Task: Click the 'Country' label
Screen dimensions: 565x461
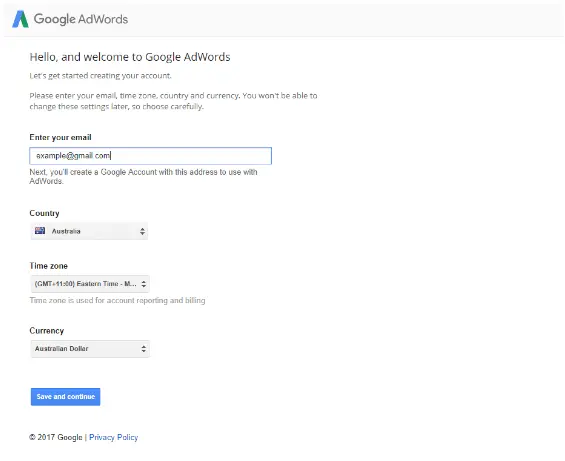Action: tap(44, 213)
